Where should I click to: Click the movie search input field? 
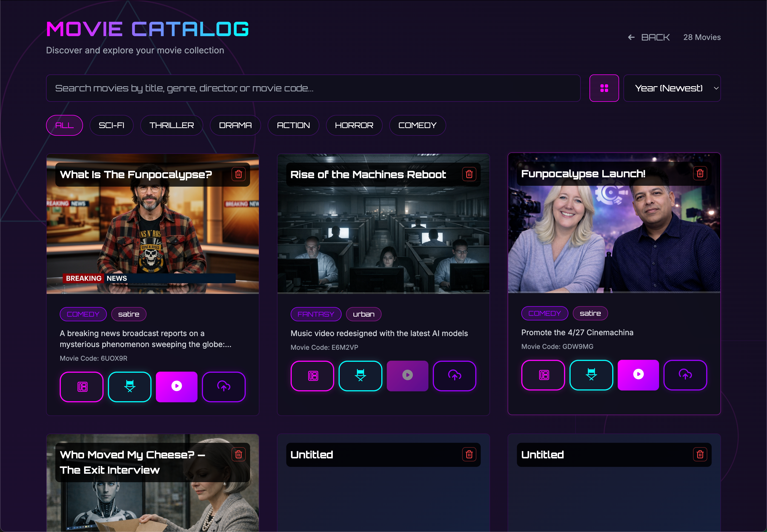pos(314,88)
